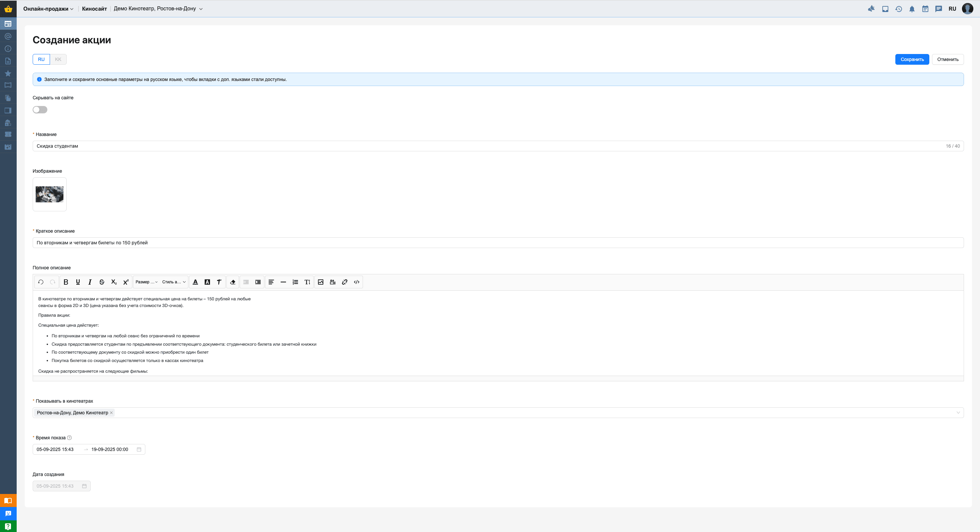The image size is (980, 532).
Task: Expand the Показывать в кинотеатрах selector
Action: click(x=958, y=413)
